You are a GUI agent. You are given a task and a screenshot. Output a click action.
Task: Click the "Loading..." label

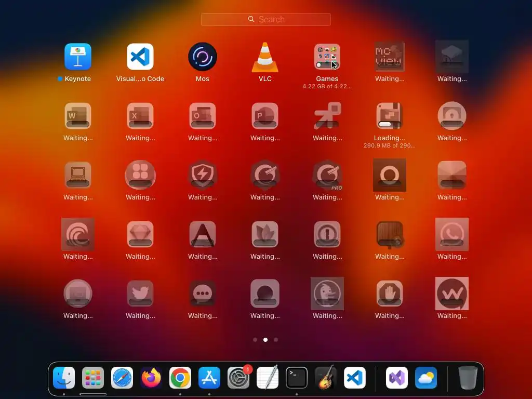pyautogui.click(x=390, y=138)
